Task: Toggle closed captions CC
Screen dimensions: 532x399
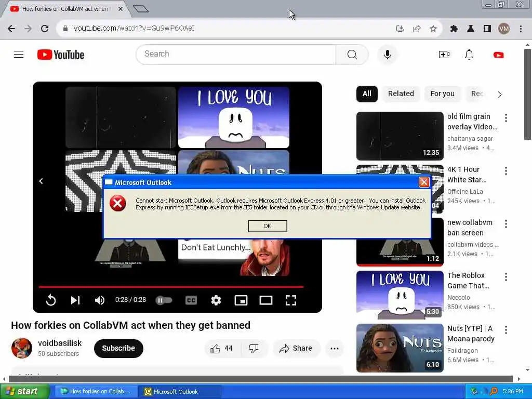Action: 191,300
